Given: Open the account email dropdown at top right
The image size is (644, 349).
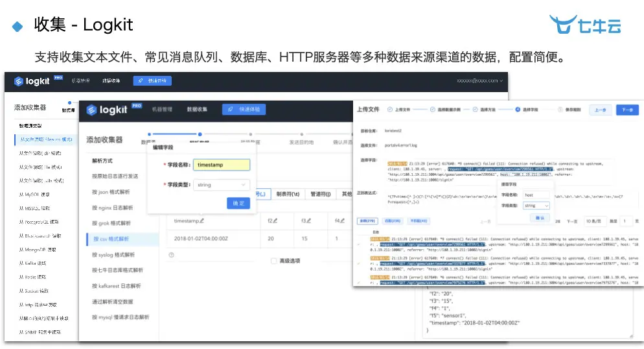Looking at the screenshot, I should pyautogui.click(x=479, y=80).
